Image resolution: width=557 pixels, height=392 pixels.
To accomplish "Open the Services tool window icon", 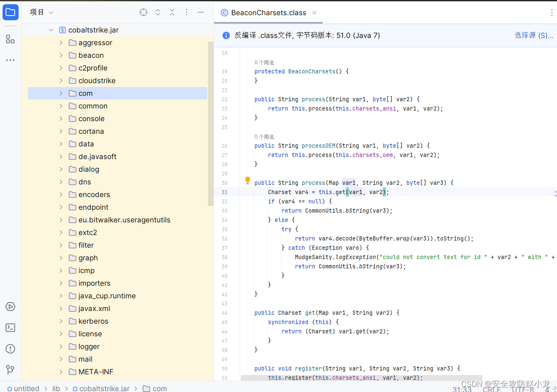I will (11, 307).
